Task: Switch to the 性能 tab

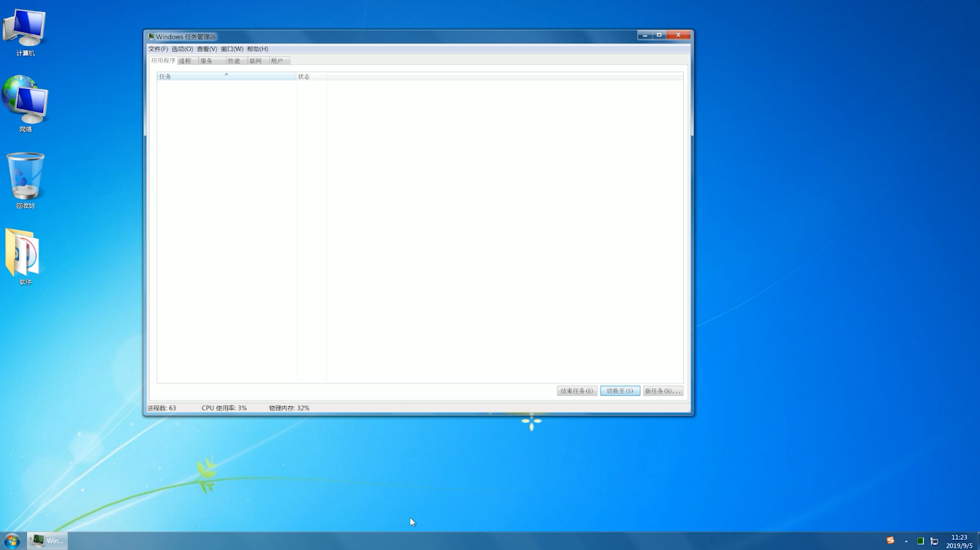Action: pos(236,61)
